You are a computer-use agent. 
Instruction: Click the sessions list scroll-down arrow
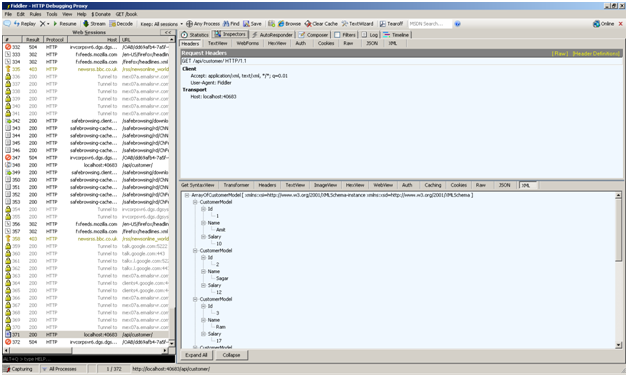pos(172,343)
